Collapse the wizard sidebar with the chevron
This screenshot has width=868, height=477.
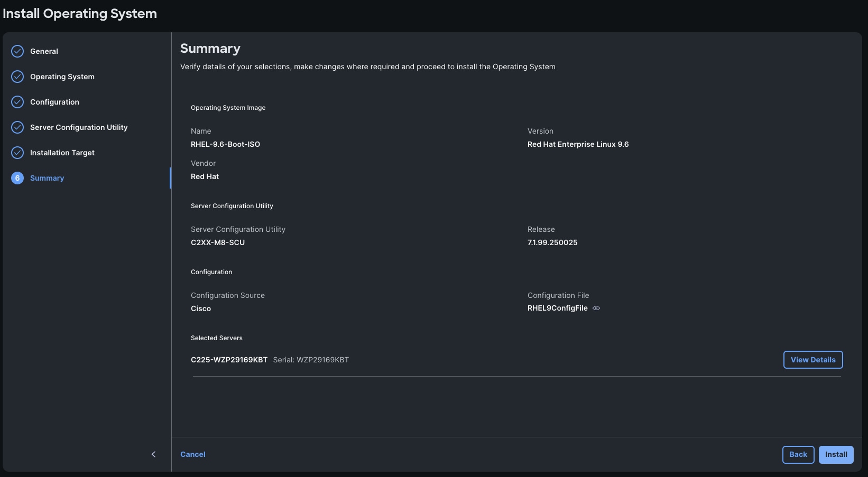[153, 454]
